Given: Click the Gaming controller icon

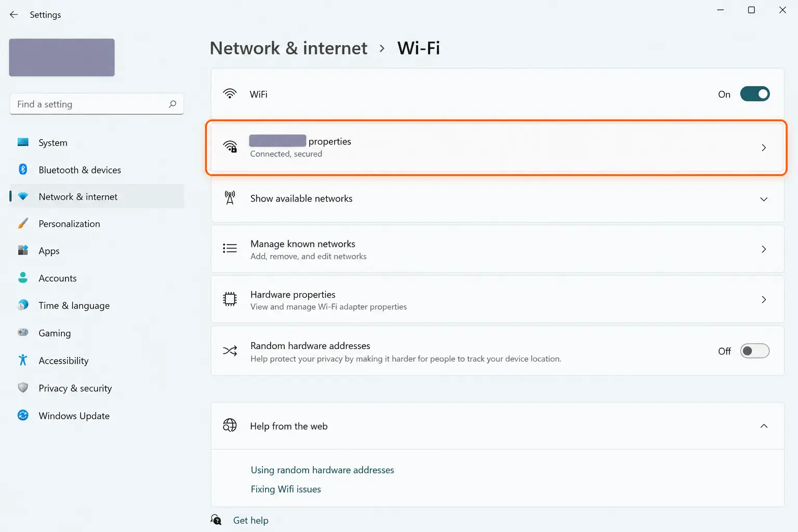Looking at the screenshot, I should (23, 332).
